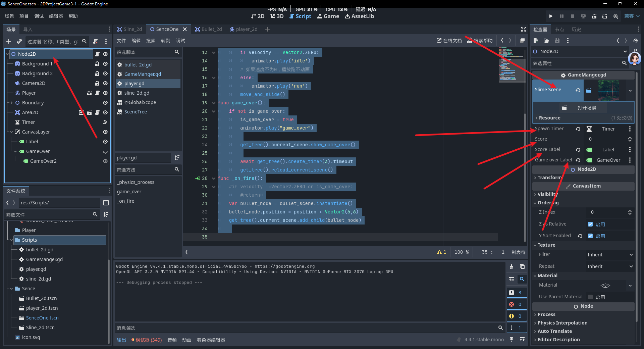Switch to the Bullet_2d scene tab
Image resolution: width=644 pixels, height=349 pixels.
click(x=209, y=29)
